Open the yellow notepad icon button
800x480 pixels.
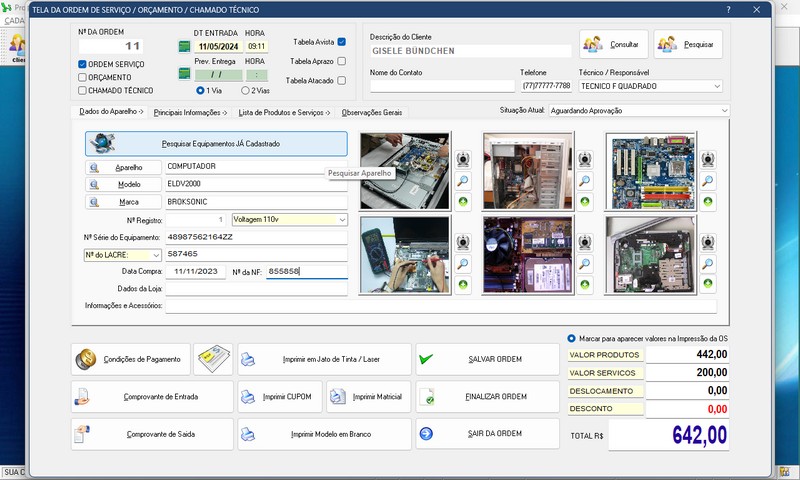point(213,359)
